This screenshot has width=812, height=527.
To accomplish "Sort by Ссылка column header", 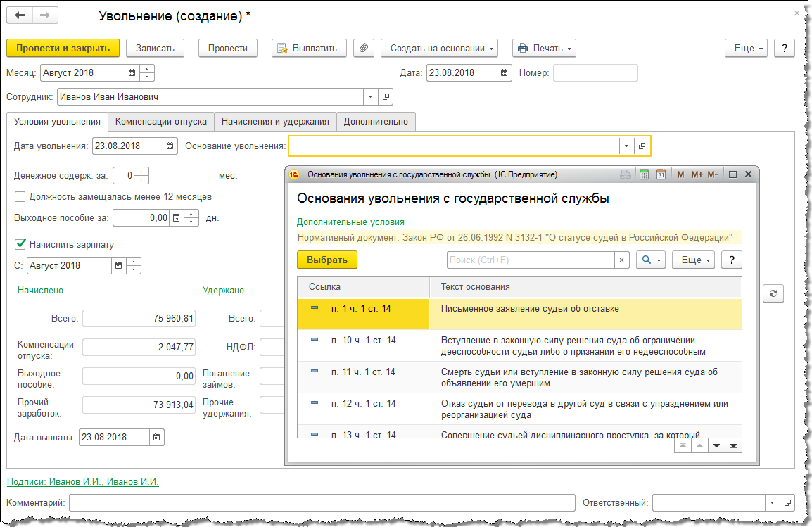I will click(364, 287).
